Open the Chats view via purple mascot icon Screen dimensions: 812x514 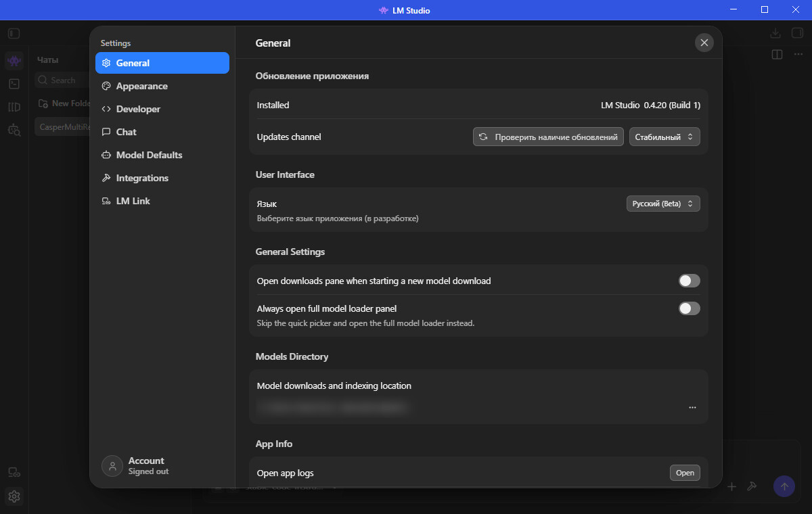(x=14, y=61)
